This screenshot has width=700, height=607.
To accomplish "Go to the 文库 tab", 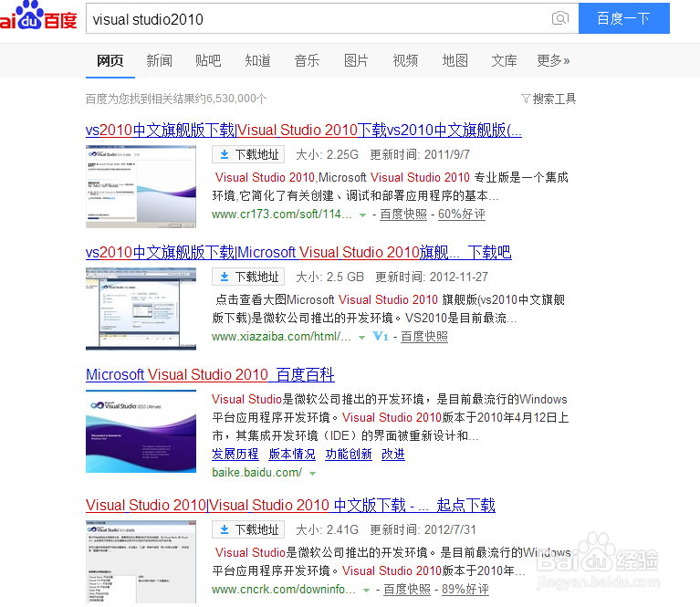I will (504, 60).
